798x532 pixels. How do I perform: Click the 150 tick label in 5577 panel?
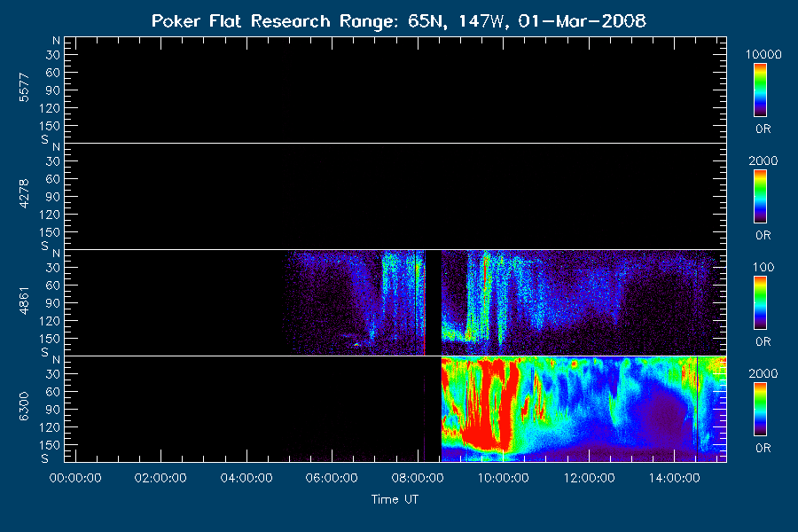(x=49, y=126)
